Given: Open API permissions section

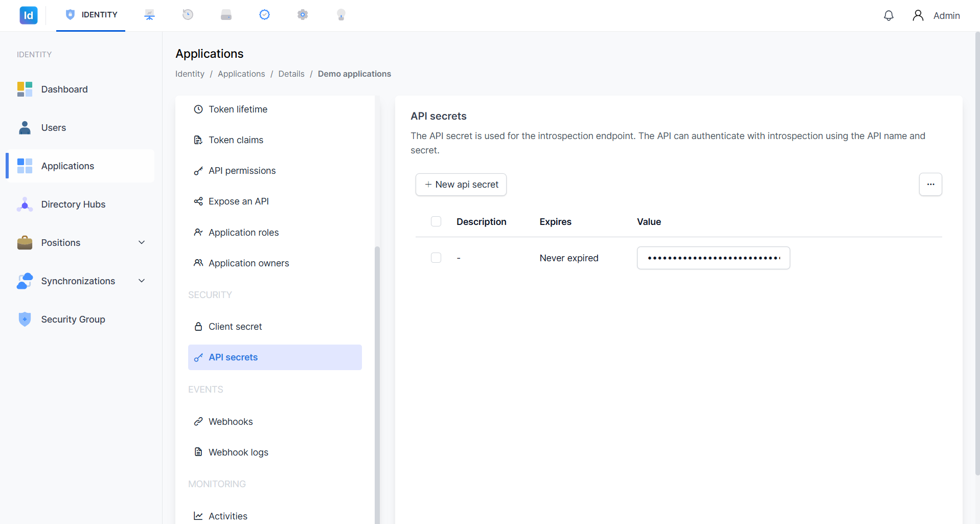Looking at the screenshot, I should tap(275, 171).
